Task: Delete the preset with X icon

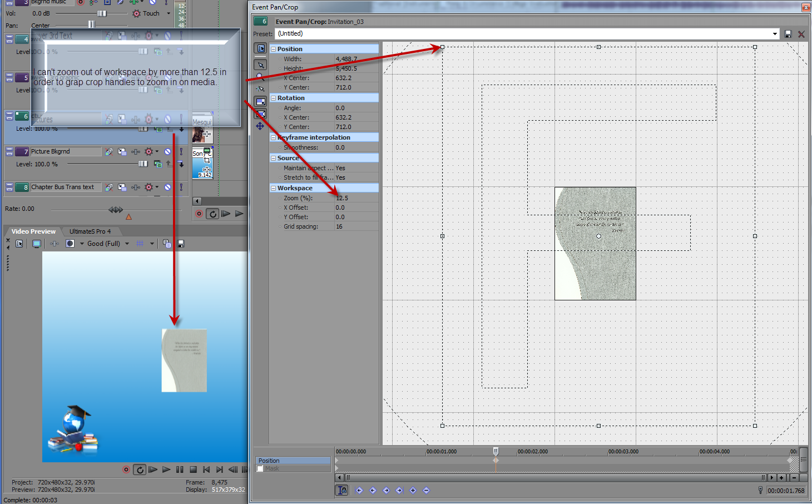Action: (x=801, y=34)
